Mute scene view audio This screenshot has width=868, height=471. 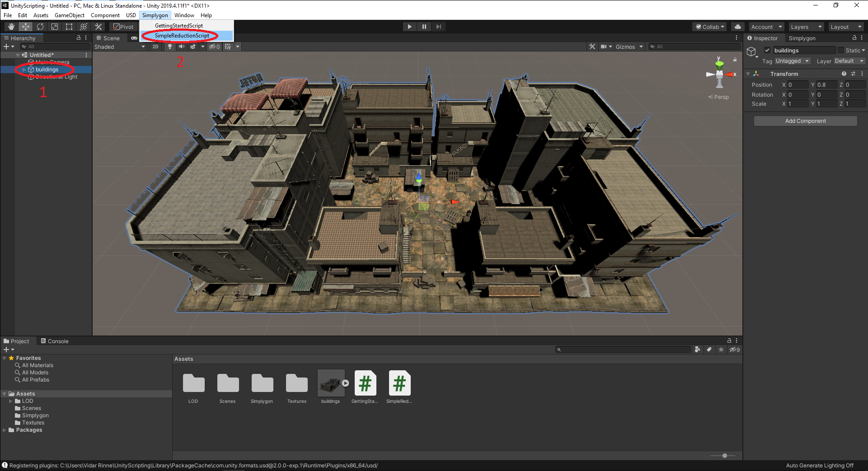[181, 46]
